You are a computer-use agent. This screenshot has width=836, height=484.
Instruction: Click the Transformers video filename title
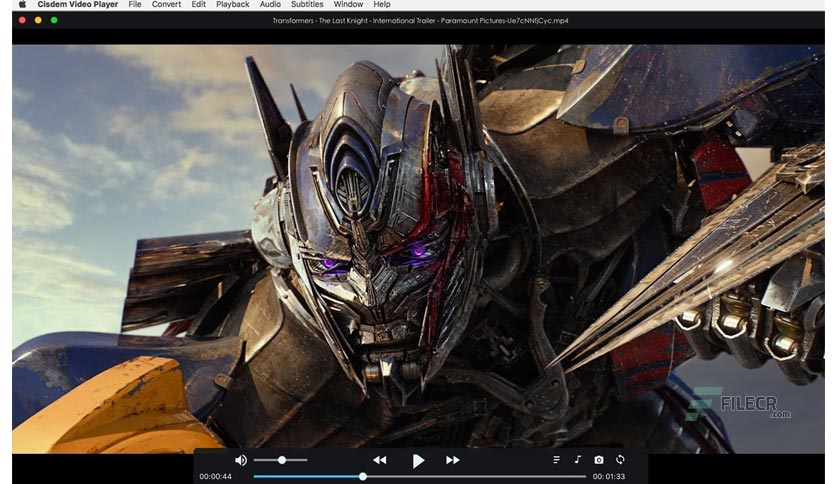point(420,21)
